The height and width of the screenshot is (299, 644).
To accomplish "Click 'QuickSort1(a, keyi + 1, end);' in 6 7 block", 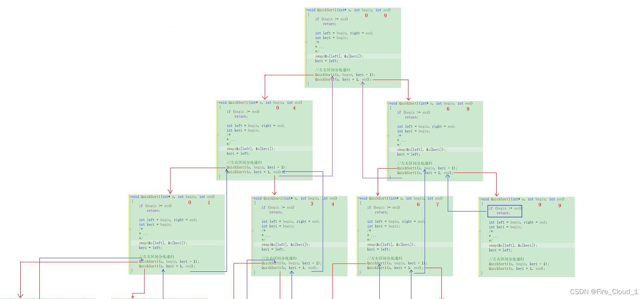I will coord(395,268).
